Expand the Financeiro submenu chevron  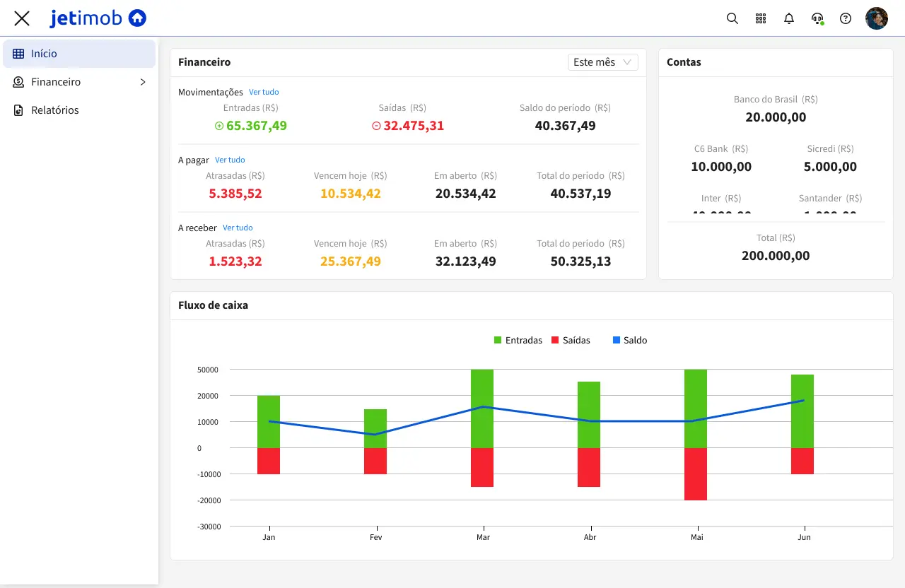click(142, 82)
